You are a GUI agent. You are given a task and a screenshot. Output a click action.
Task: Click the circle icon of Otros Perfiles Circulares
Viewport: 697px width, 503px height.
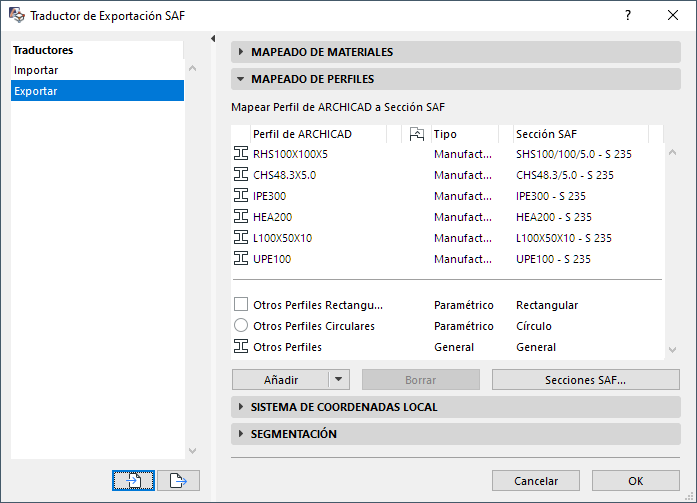(241, 325)
